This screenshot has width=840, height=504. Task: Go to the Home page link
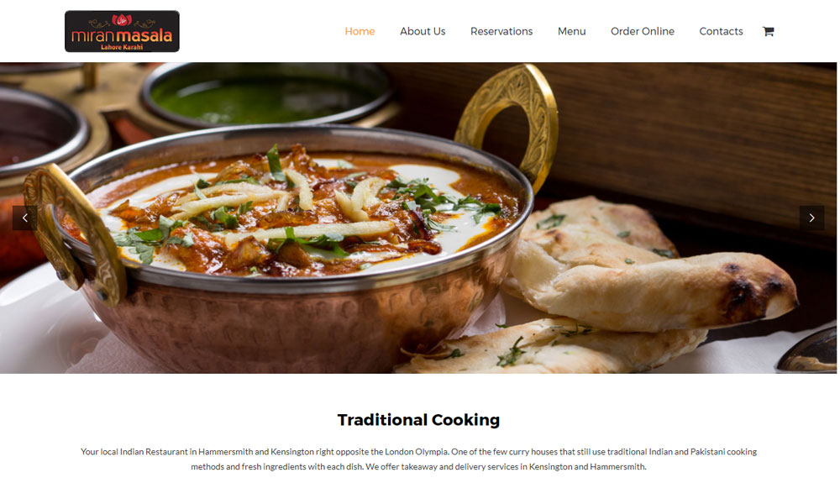coord(360,31)
